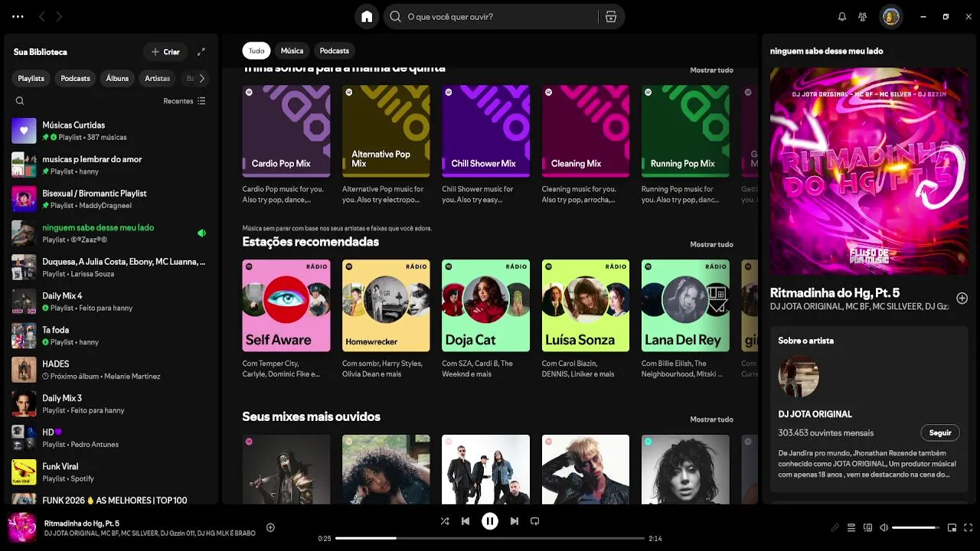Open the Recentes sort options

pos(185,101)
